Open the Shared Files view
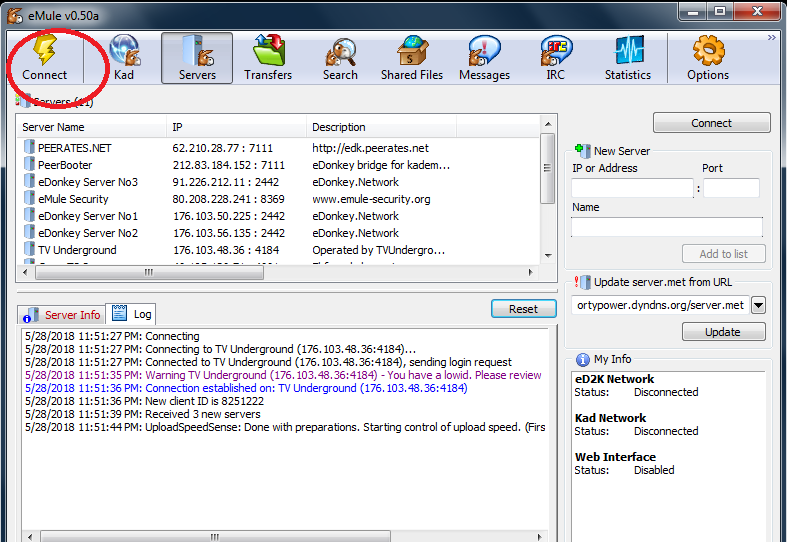The height and width of the screenshot is (542, 787). (412, 58)
